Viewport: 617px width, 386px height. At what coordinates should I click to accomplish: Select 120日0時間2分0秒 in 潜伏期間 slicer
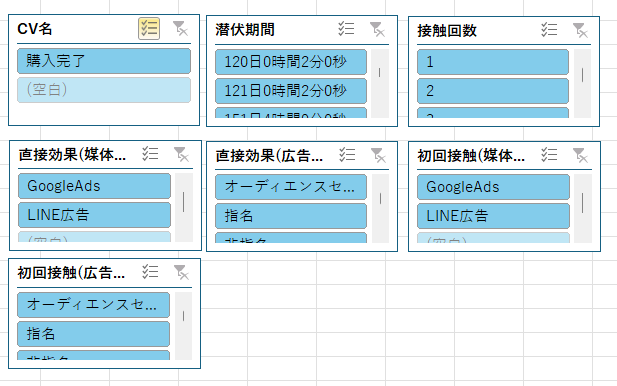(x=291, y=62)
